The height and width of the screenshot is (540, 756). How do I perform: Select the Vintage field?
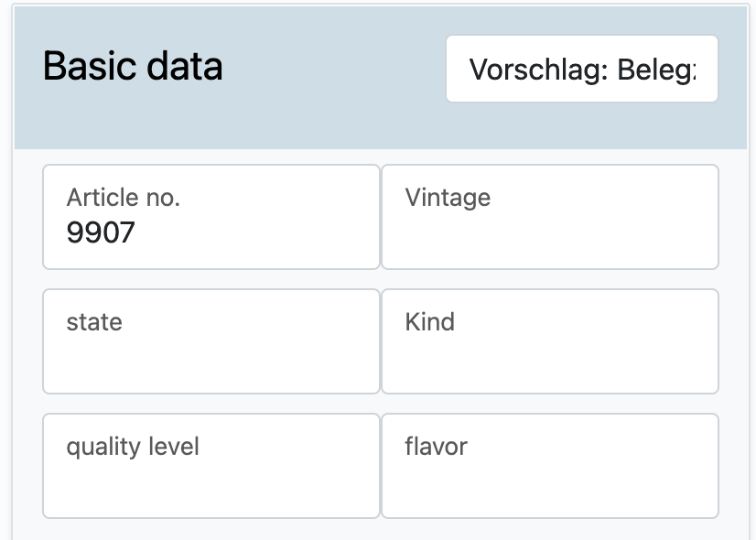pos(549,217)
